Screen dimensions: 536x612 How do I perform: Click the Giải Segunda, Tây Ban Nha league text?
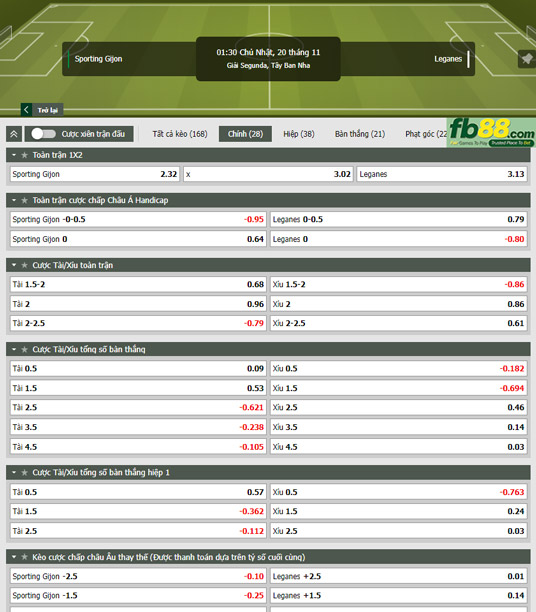point(268,66)
